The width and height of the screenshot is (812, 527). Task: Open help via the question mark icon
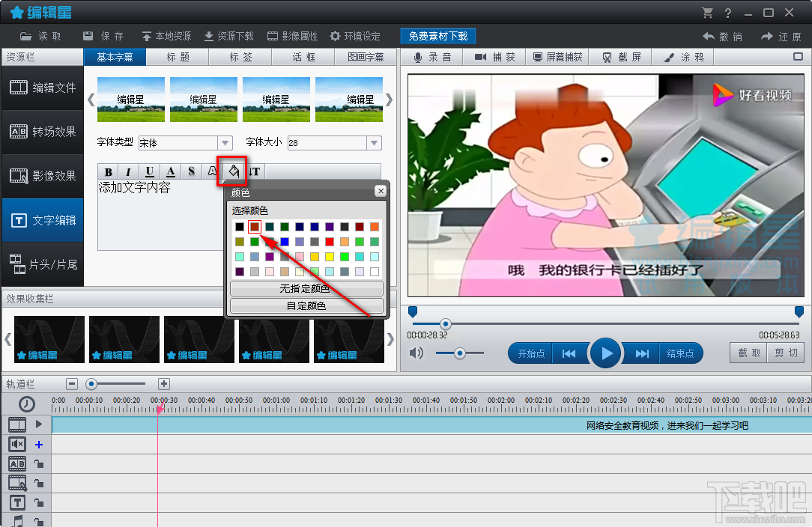(x=728, y=13)
